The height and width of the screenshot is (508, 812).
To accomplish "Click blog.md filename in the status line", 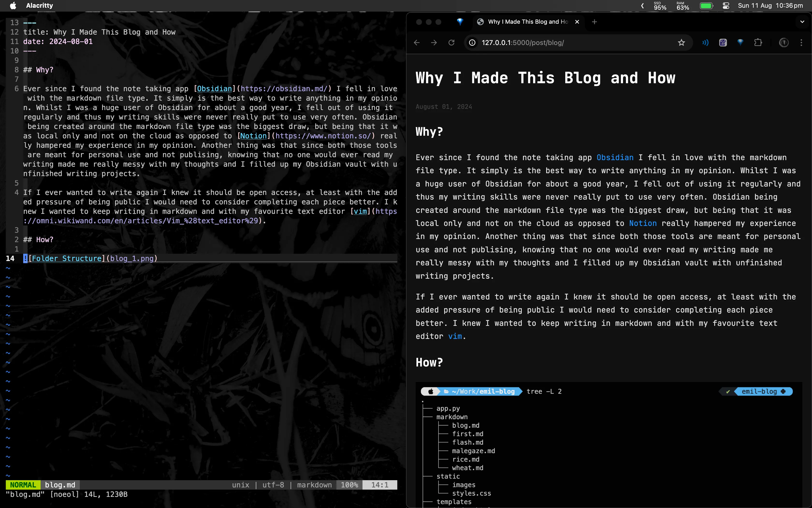I will pos(60,485).
